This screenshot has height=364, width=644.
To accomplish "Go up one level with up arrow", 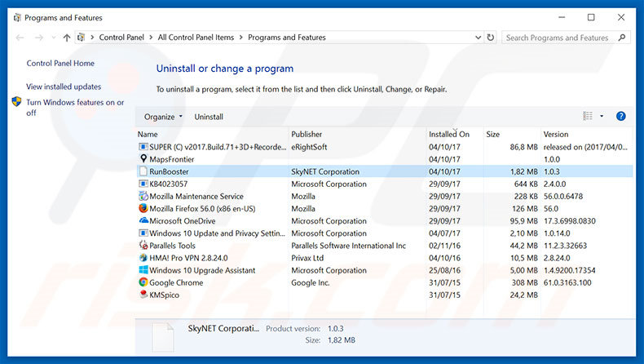I will tap(67, 38).
